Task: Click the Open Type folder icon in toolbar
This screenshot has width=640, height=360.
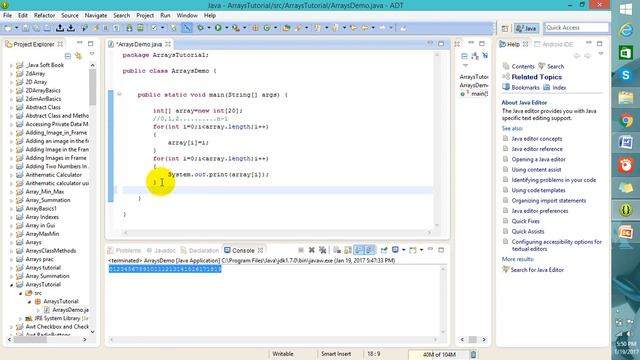Action: click(x=286, y=28)
